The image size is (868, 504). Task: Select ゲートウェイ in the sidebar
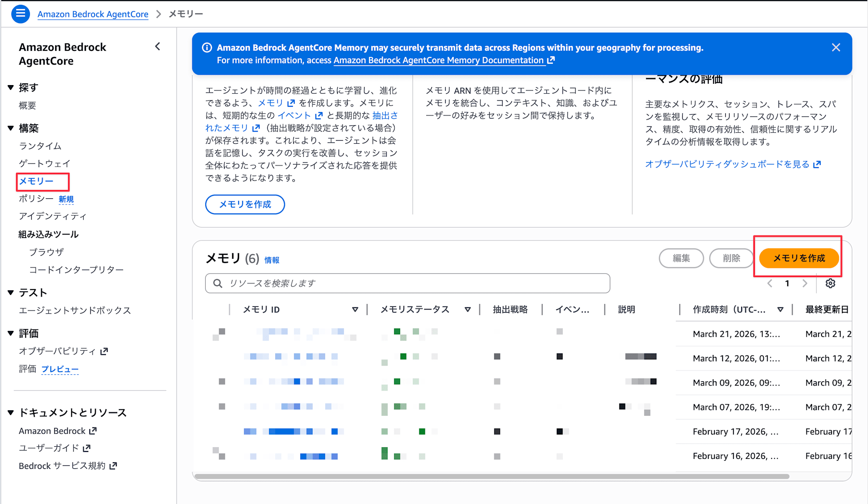click(x=44, y=164)
